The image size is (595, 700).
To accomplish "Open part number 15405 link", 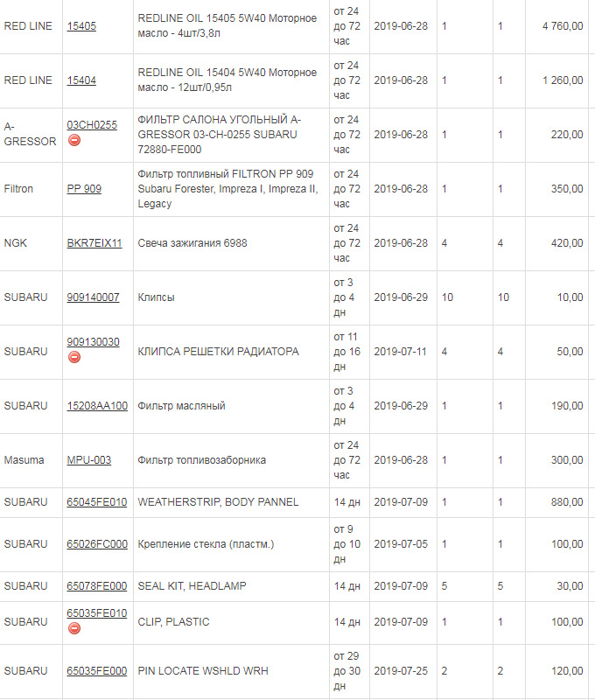I will coord(81,26).
